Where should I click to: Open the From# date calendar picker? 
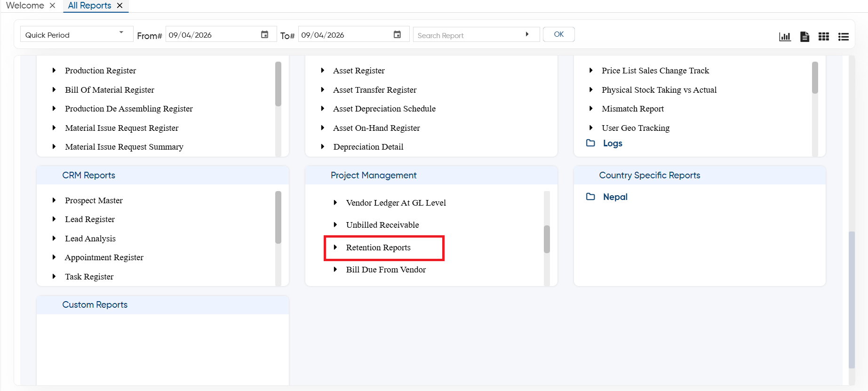pyautogui.click(x=265, y=34)
